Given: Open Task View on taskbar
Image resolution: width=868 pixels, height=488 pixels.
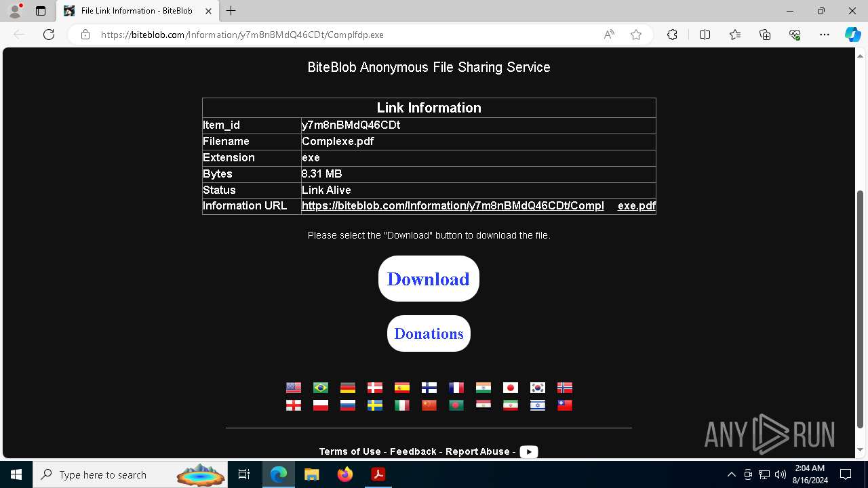Looking at the screenshot, I should [x=244, y=474].
